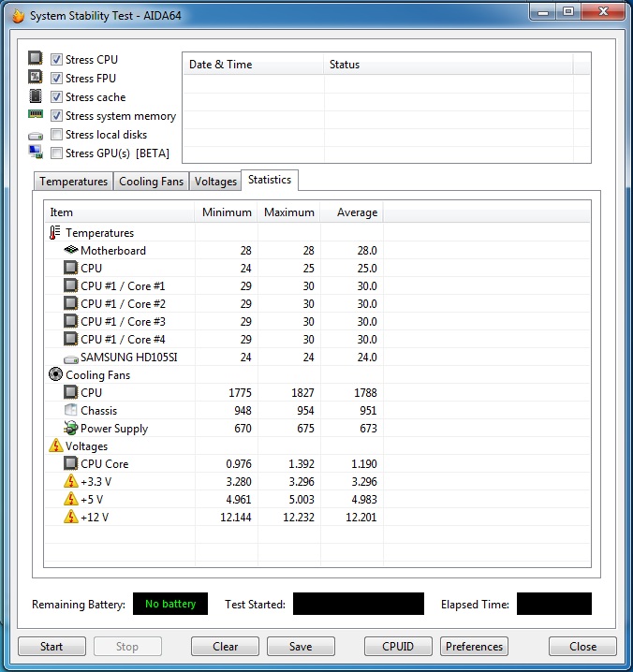Uncheck the Stress FPU checkbox
Image resolution: width=633 pixels, height=672 pixels.
(x=56, y=78)
